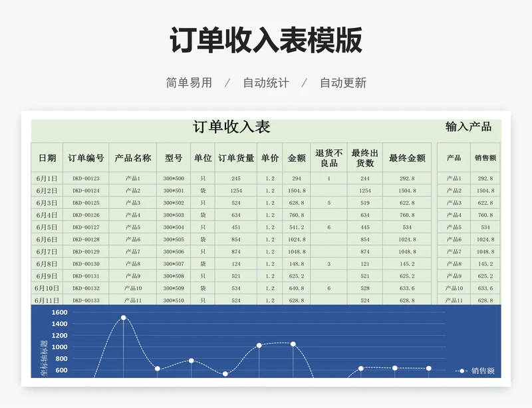Select the 销售额 header in side table
The image size is (532, 408).
coord(485,158)
